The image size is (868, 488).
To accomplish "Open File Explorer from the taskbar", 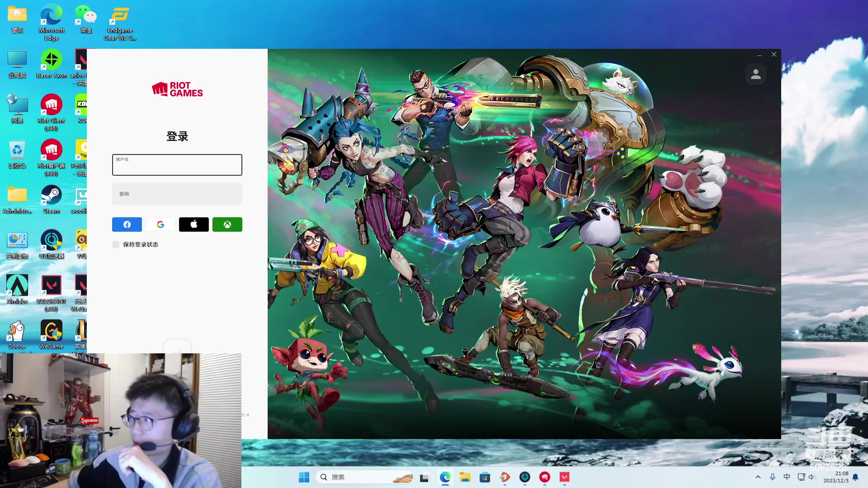I will [465, 477].
